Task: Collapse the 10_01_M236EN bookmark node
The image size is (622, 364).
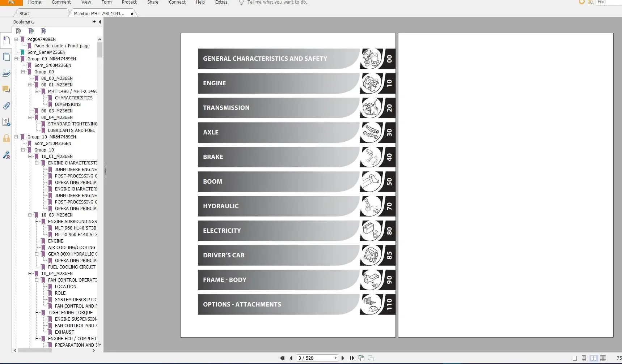Action: (x=30, y=156)
